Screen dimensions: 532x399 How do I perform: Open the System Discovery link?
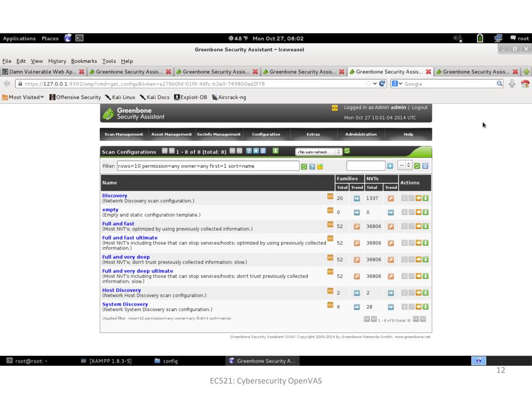125,304
